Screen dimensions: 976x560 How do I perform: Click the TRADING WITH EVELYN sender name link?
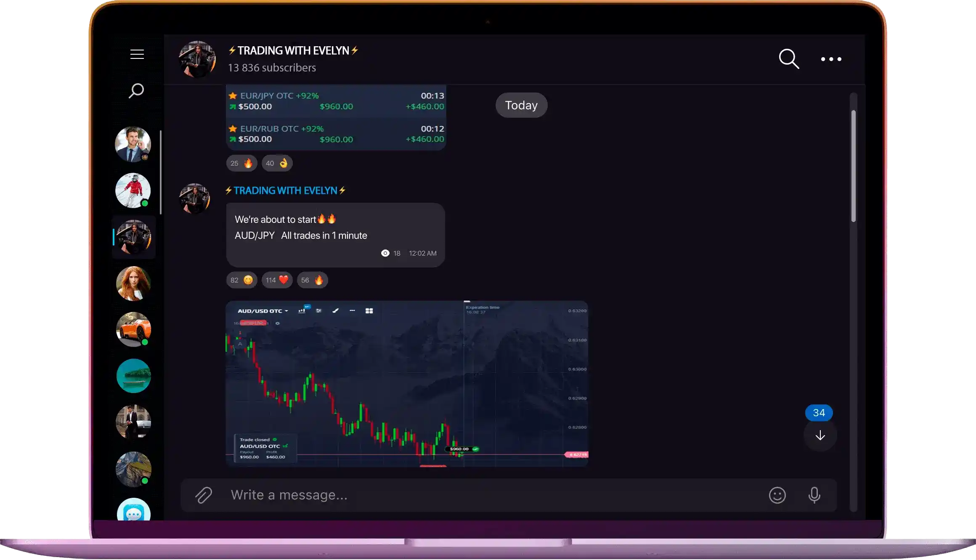point(285,190)
